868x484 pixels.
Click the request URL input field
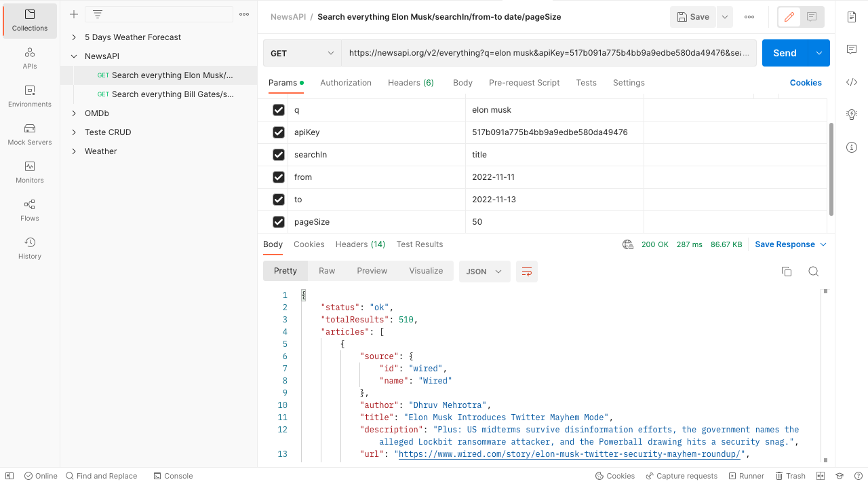point(549,53)
